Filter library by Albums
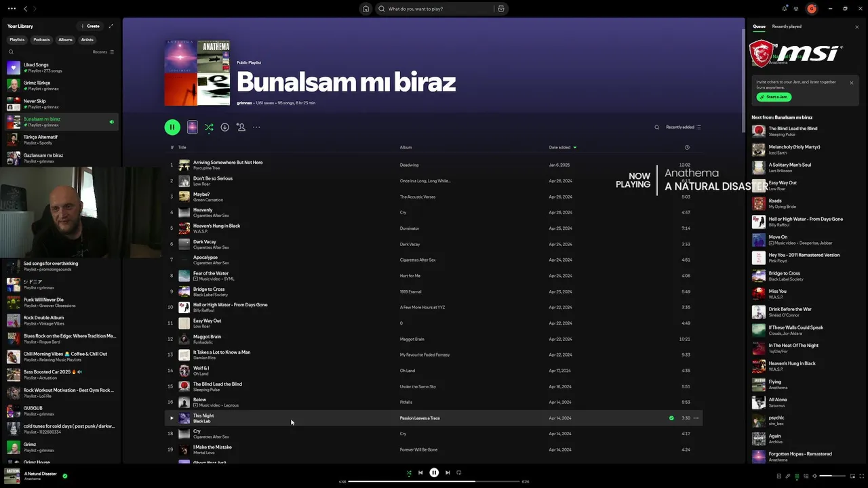 (65, 39)
